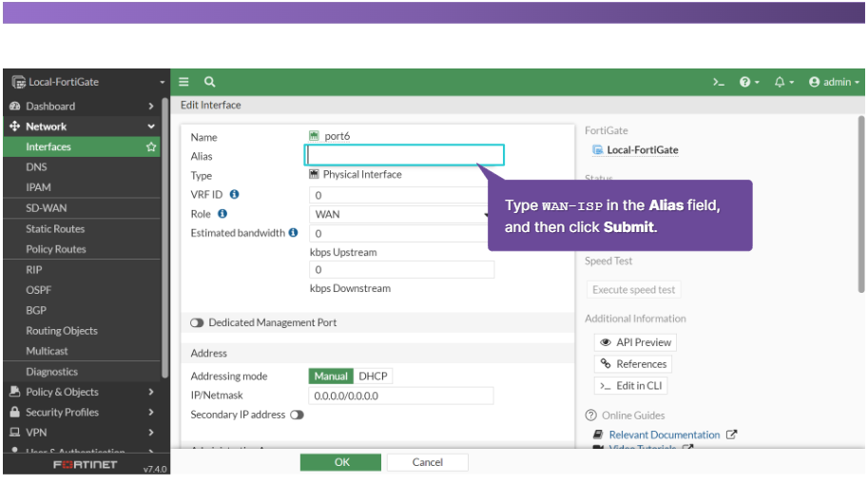This screenshot has width=868, height=484.
Task: Open the help question mark menu
Action: [x=749, y=82]
